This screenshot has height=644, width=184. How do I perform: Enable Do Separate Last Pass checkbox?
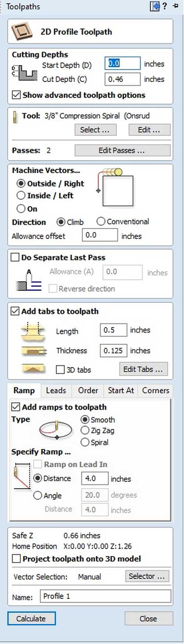coord(15,257)
